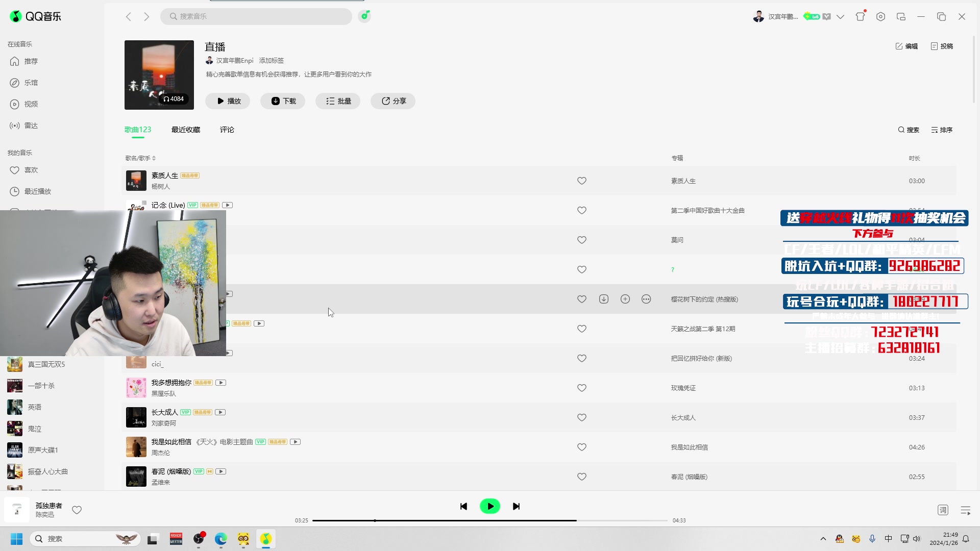Like the song 长大成人
Viewport: 980px width, 551px height.
pyautogui.click(x=582, y=417)
